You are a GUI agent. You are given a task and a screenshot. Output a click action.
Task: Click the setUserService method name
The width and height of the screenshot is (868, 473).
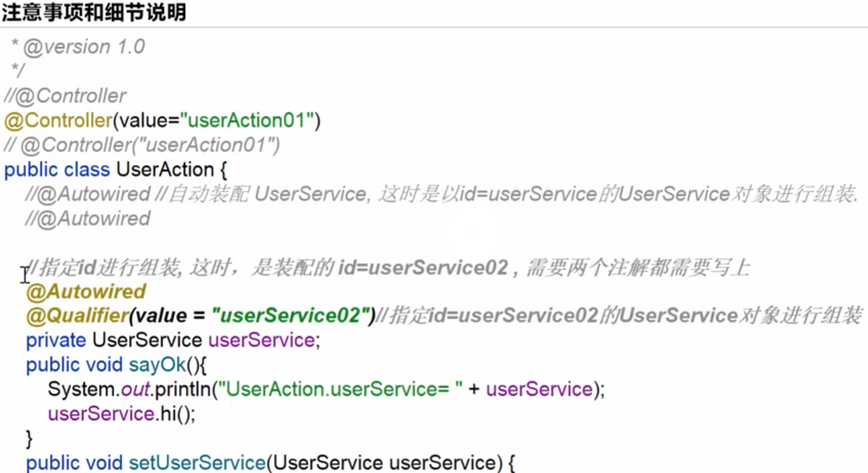(197, 463)
